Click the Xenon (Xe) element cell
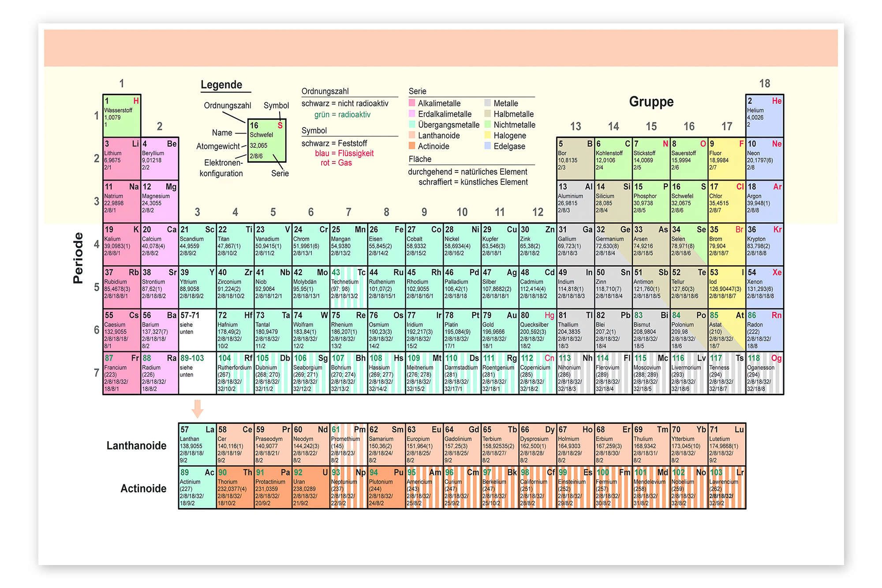Image resolution: width=882 pixels, height=588 pixels. [765, 287]
